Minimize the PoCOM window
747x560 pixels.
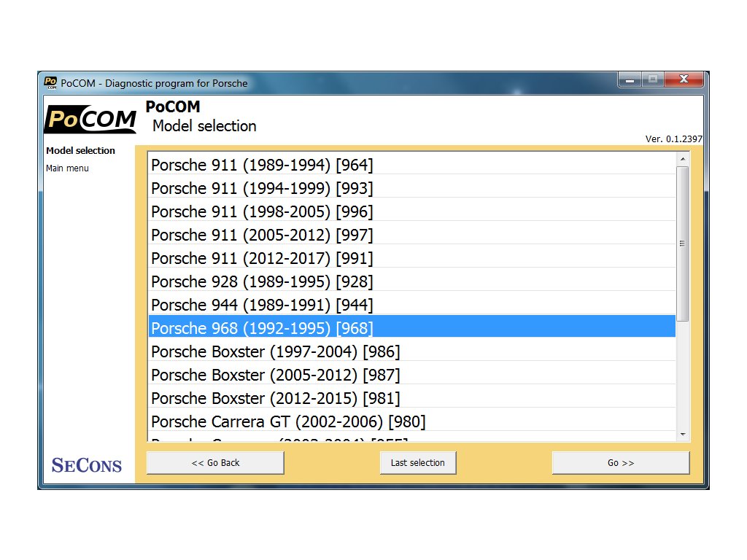coord(630,80)
